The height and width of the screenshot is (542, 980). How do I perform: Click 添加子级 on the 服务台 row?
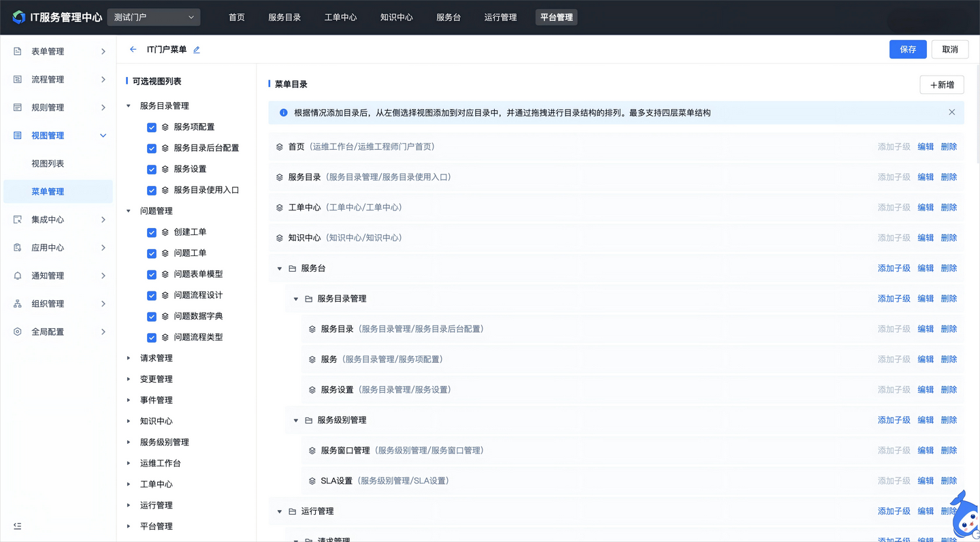(x=893, y=268)
